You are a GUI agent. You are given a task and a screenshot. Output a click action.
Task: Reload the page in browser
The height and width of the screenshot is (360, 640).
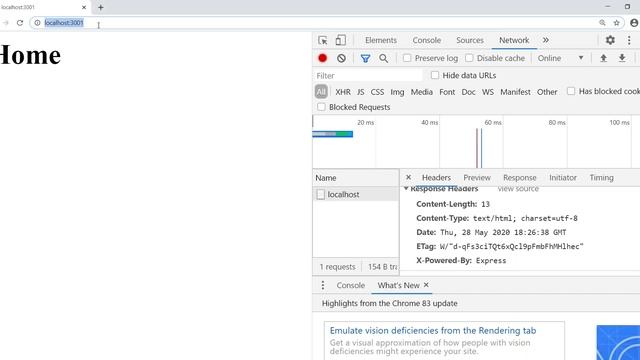20,23
